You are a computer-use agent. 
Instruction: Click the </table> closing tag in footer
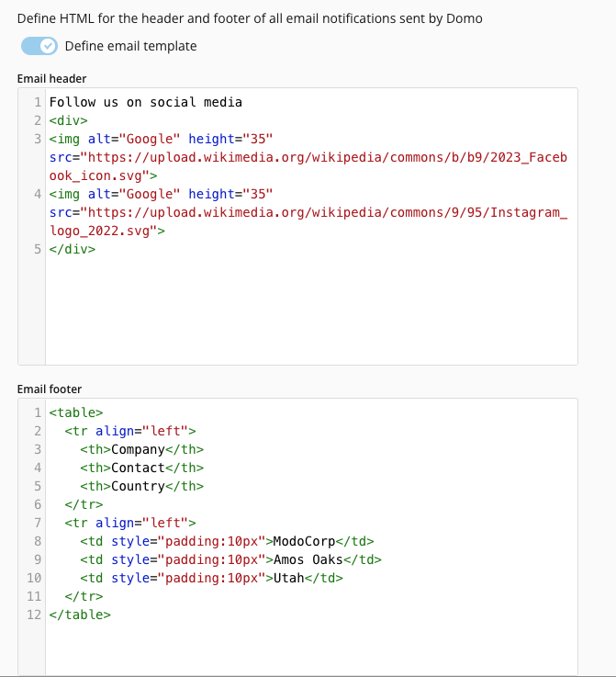pyautogui.click(x=80, y=615)
